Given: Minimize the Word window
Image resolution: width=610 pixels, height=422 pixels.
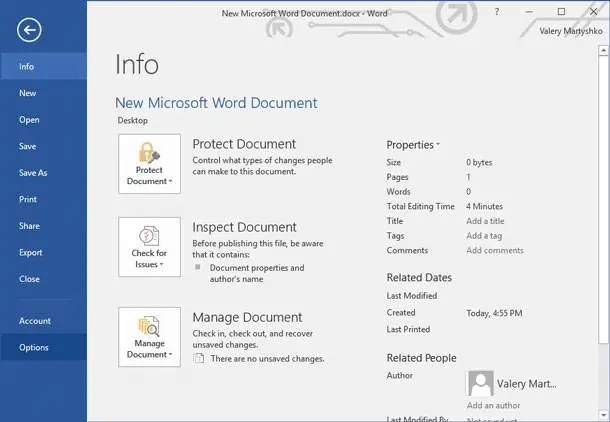Looking at the screenshot, I should (529, 12).
